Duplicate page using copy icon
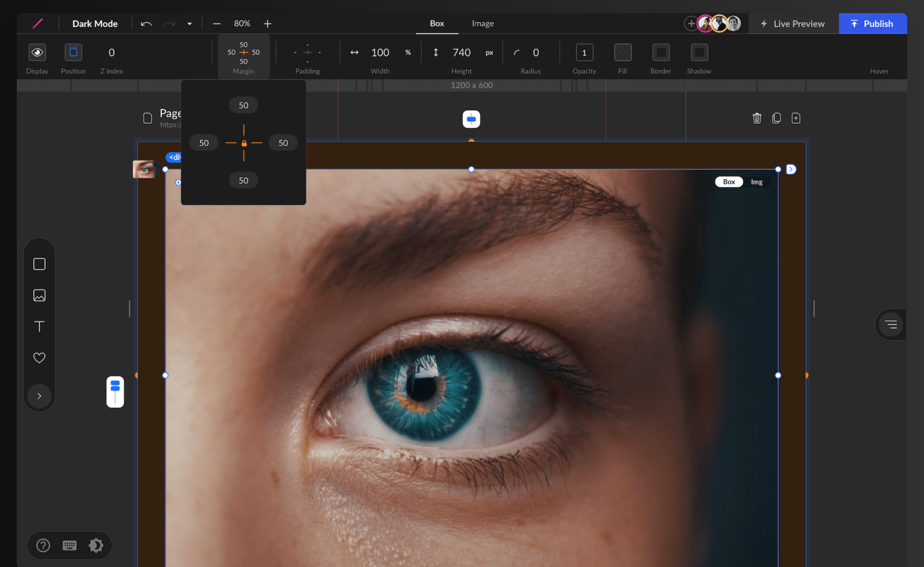 tap(776, 118)
